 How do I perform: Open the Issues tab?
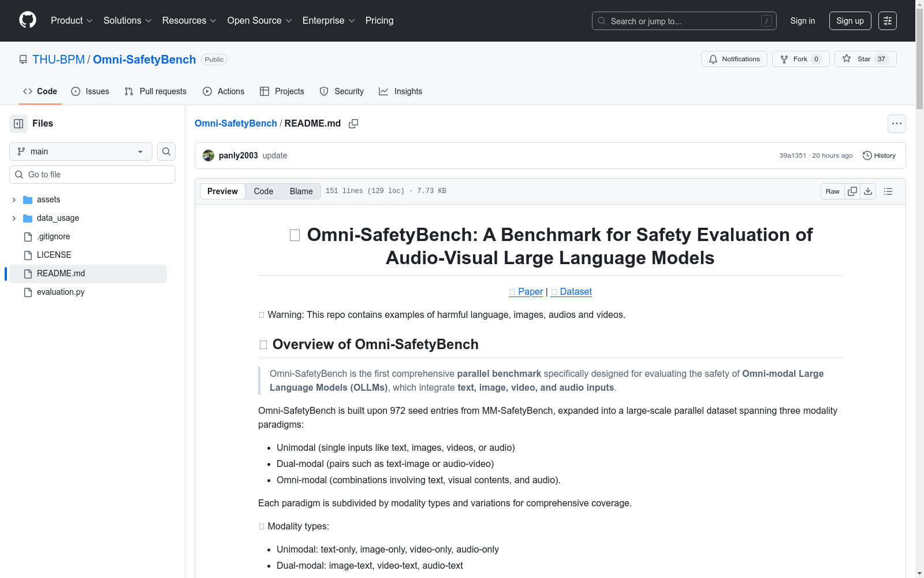tap(90, 91)
